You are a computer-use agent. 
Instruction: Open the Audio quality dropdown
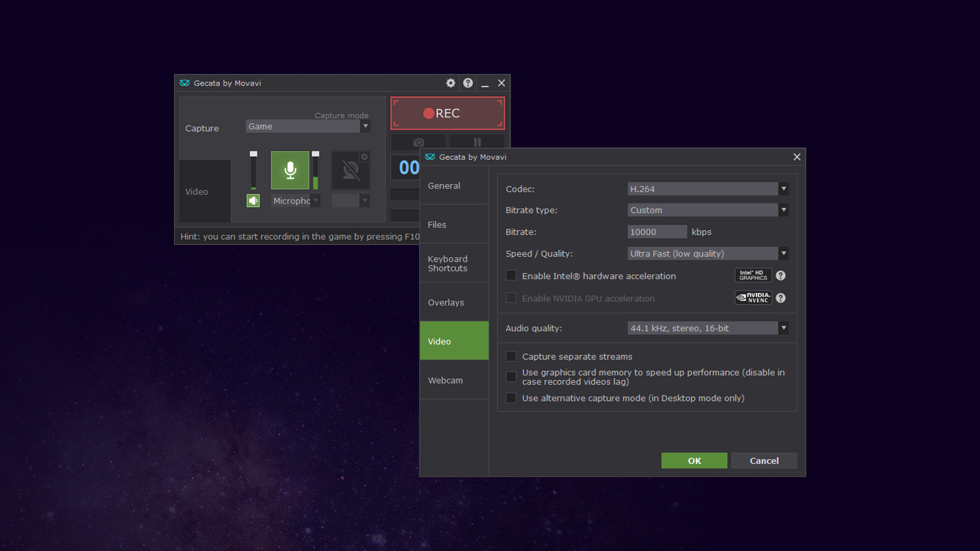(708, 328)
